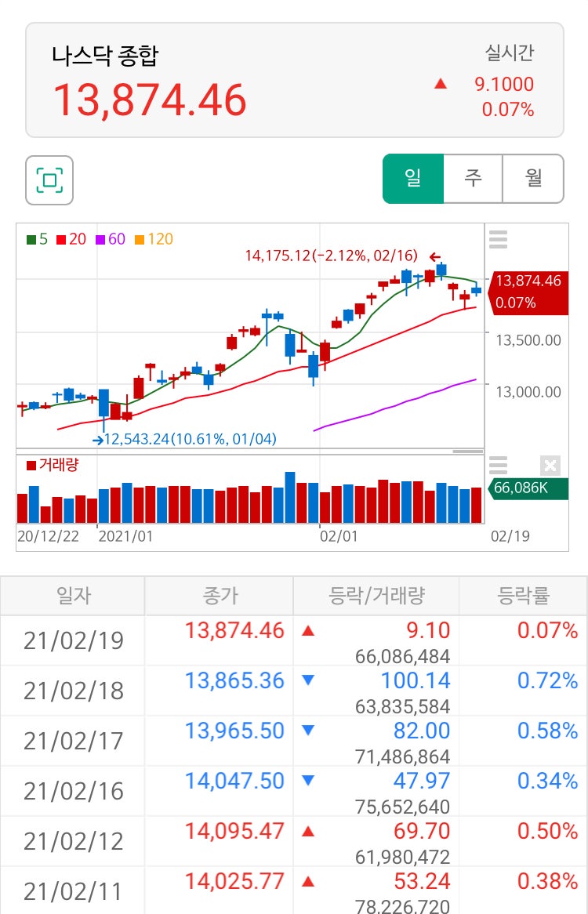Click the 등락률 column header
Viewport: 588px width, 914px height.
[523, 596]
